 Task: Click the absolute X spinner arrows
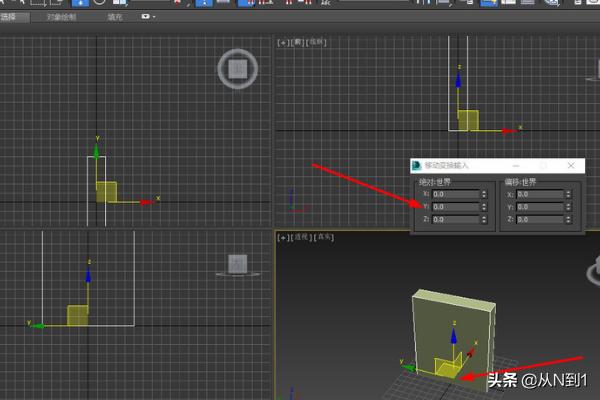tap(484, 194)
